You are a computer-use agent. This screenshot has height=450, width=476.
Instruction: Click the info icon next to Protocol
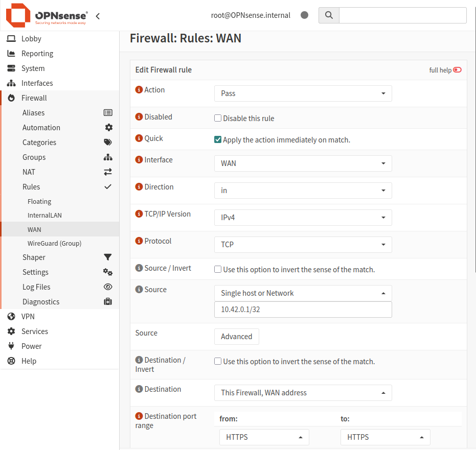(x=139, y=241)
